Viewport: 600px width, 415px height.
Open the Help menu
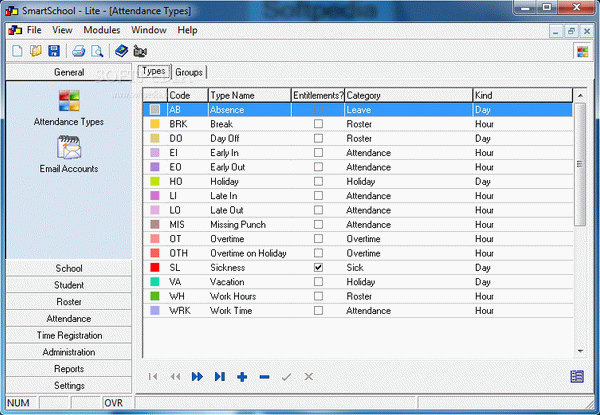(x=188, y=30)
